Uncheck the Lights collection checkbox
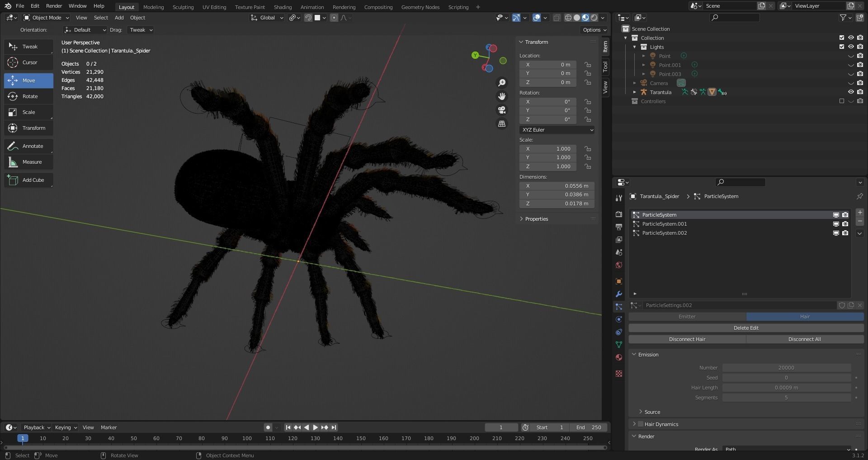The width and height of the screenshot is (868, 460). [x=842, y=47]
